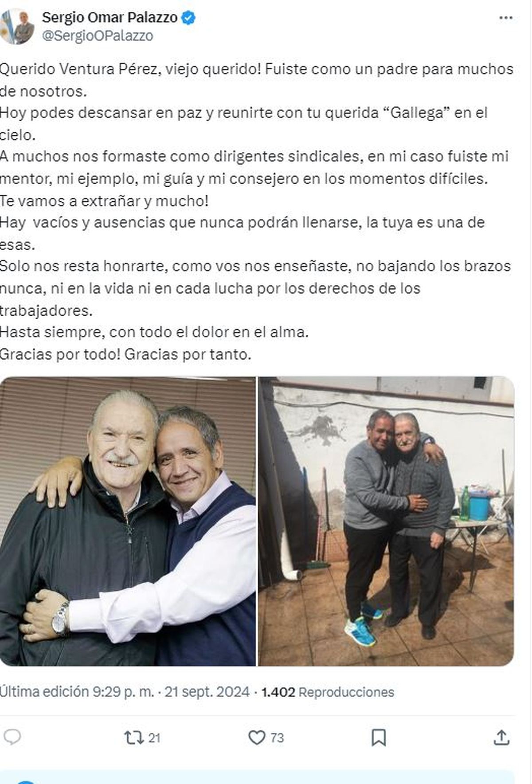This screenshot has width=532, height=784.
Task: Open the 1.402 Reproducciones view count
Action: click(328, 692)
